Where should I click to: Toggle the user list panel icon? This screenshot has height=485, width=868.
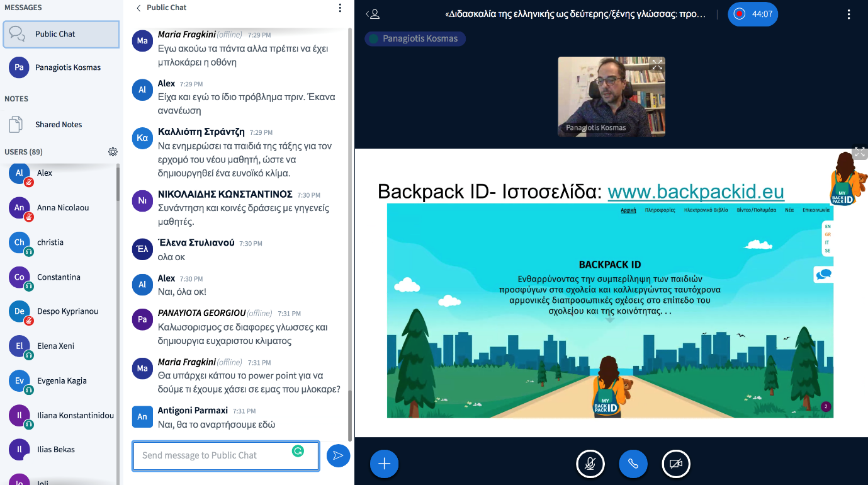pos(373,14)
